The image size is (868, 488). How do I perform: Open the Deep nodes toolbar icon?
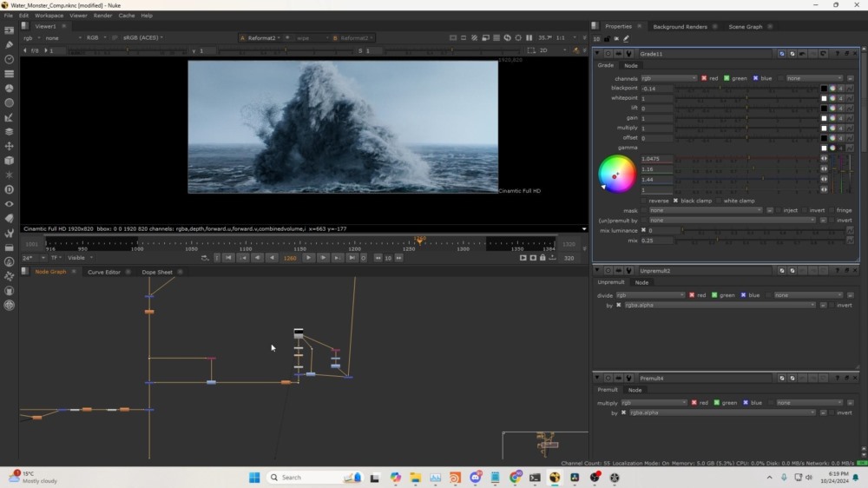[x=9, y=189]
